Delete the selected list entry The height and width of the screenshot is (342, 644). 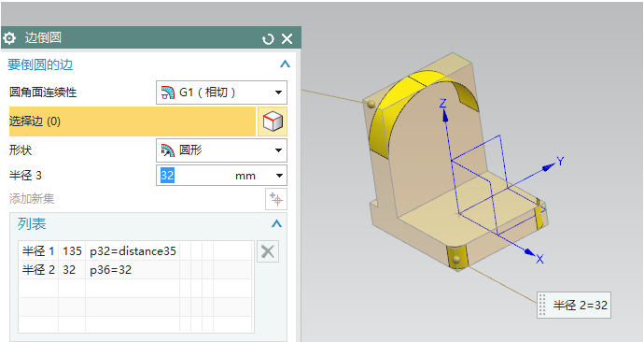(x=268, y=251)
